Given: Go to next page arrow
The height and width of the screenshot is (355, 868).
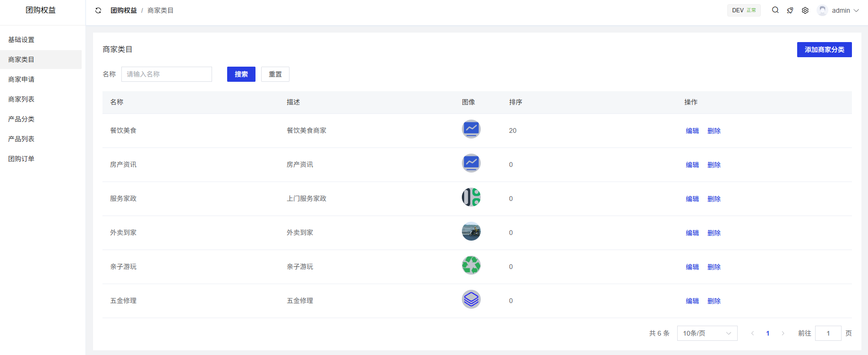Looking at the screenshot, I should click(783, 333).
